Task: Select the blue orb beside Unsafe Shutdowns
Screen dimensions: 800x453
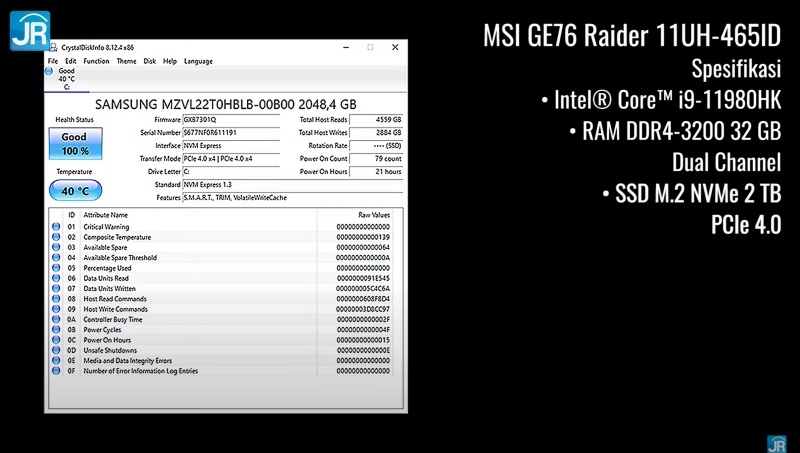Action: coord(56,350)
